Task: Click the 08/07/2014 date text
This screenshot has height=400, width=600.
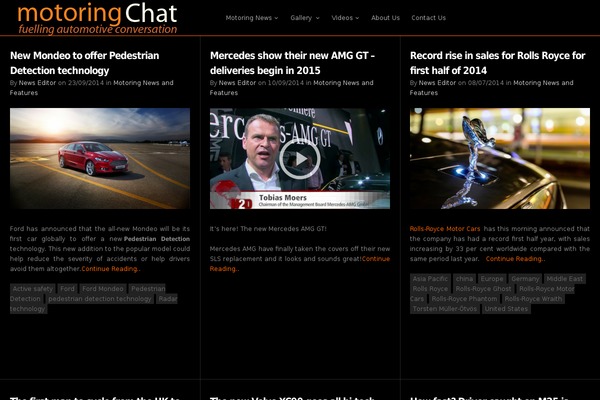Action: point(486,83)
